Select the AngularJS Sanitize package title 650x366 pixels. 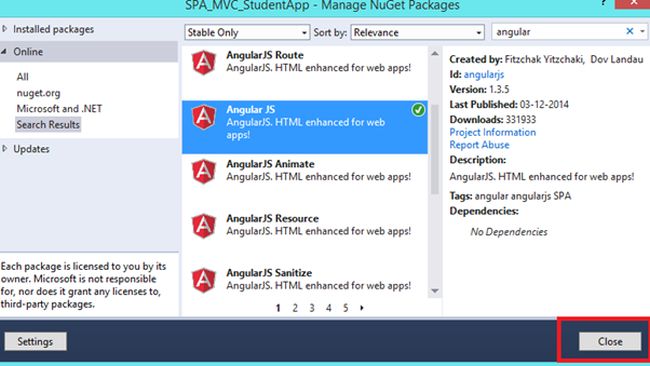(269, 273)
